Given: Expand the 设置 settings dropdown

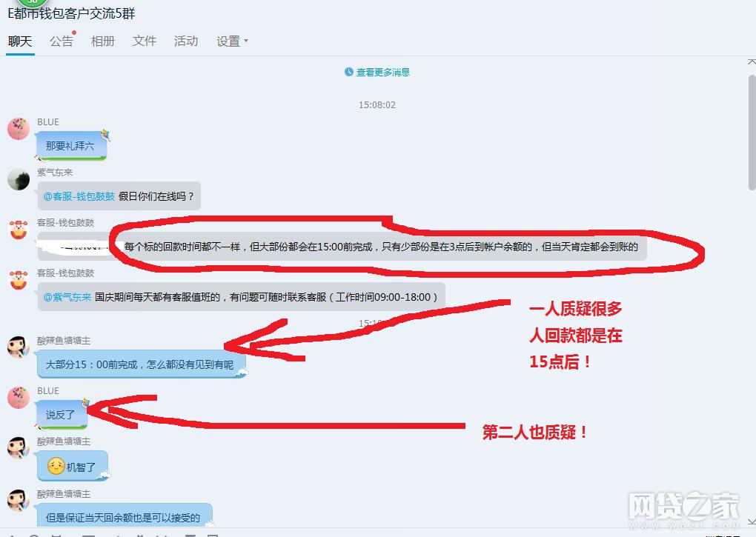Looking at the screenshot, I should [x=232, y=41].
